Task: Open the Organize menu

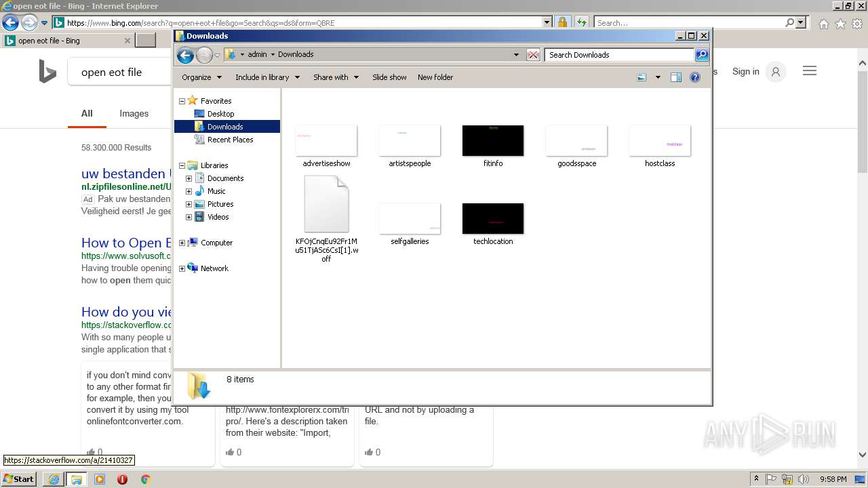Action: [x=201, y=77]
